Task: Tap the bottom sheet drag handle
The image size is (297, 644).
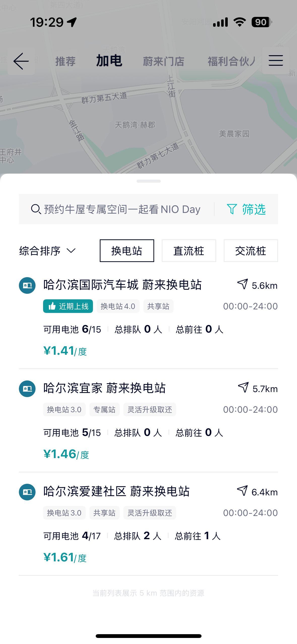Action: [x=149, y=181]
